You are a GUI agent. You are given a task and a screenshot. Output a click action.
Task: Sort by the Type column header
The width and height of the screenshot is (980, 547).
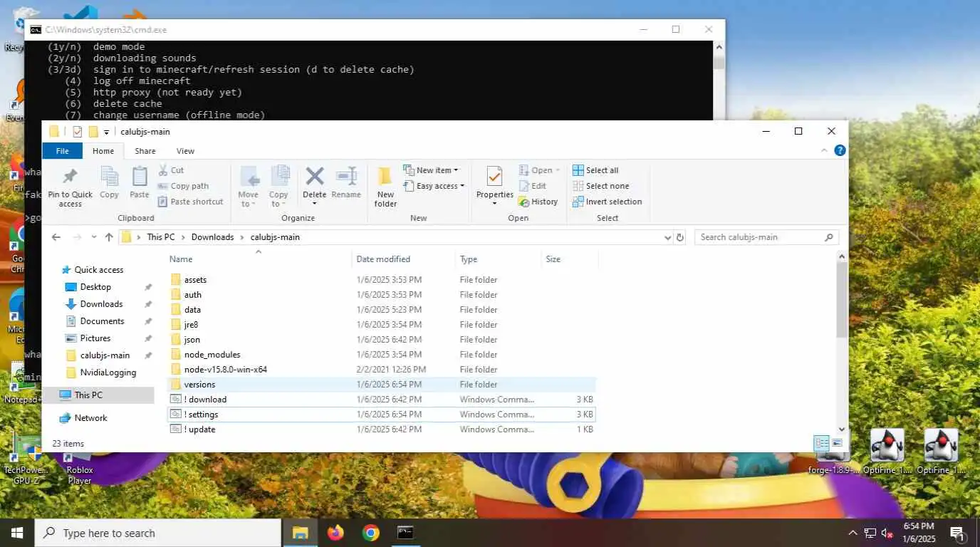(x=469, y=259)
